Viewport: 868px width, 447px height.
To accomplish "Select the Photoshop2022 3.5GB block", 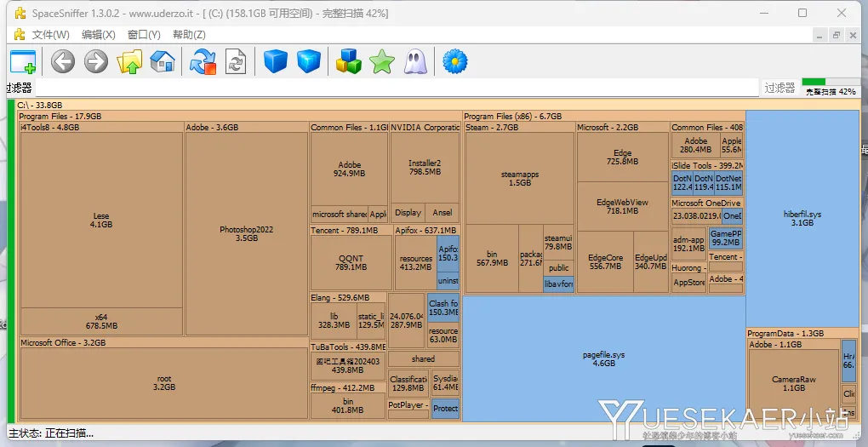I will 246,234.
